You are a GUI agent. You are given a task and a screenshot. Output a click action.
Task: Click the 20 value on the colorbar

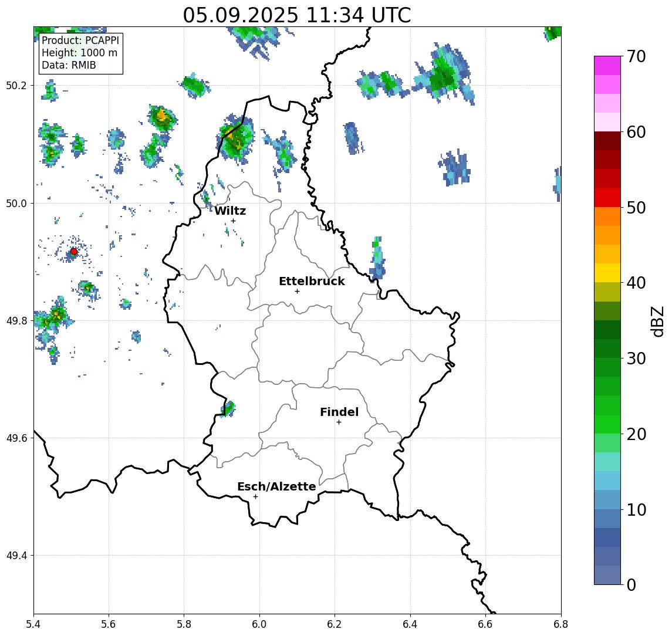636,434
